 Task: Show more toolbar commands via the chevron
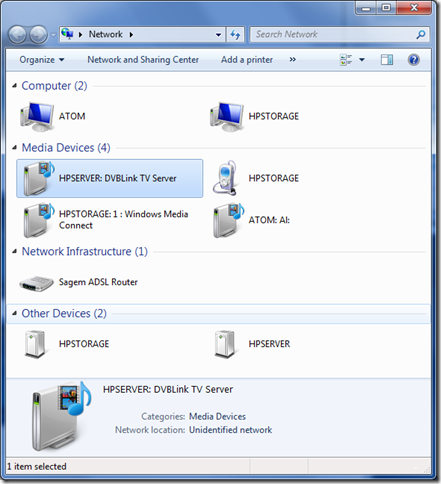click(292, 60)
